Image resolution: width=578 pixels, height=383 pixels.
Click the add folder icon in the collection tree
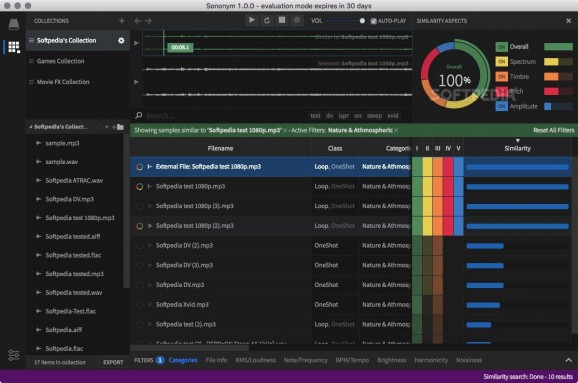(x=119, y=127)
